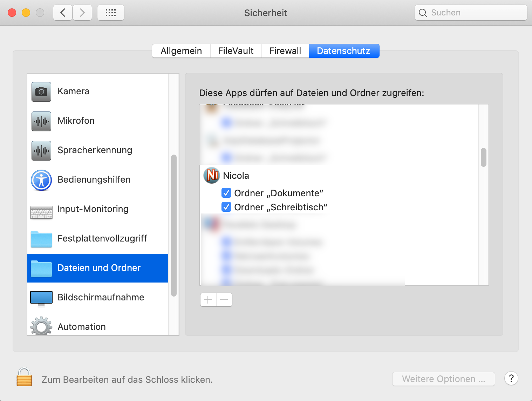This screenshot has height=401, width=532.
Task: Select the Mikrofon waveform icon
Action: click(41, 121)
